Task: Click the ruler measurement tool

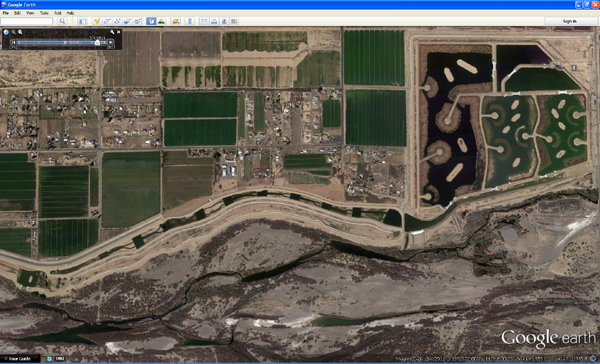Action: point(190,21)
